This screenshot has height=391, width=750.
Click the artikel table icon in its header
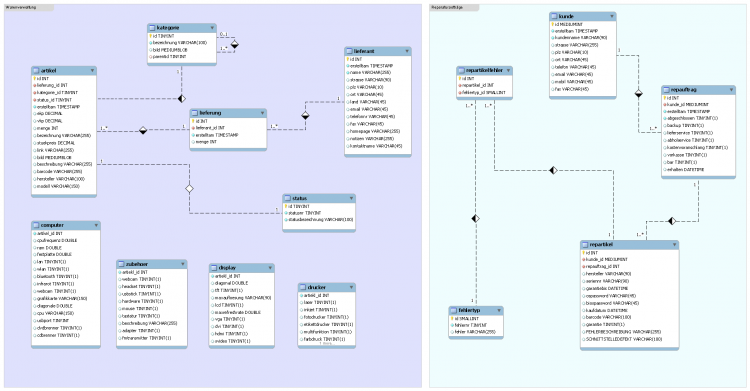pos(36,70)
